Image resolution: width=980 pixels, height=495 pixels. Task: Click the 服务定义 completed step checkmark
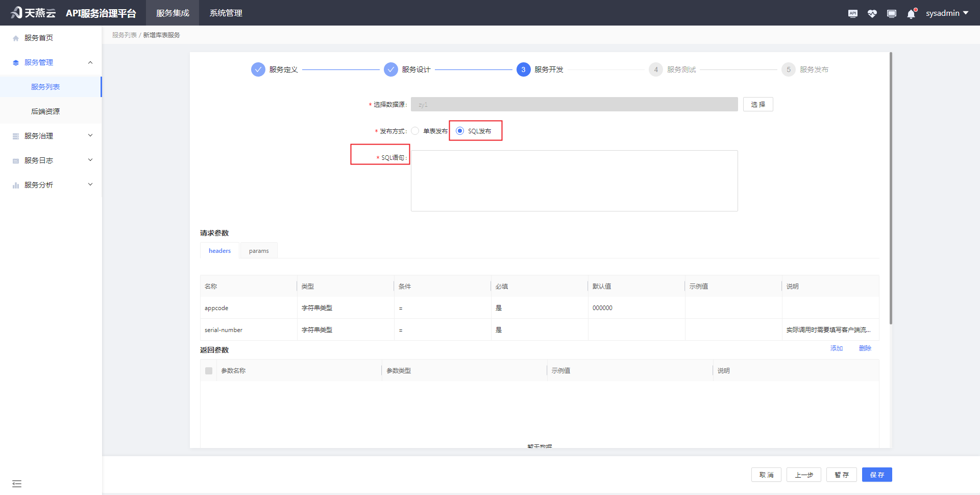[258, 69]
